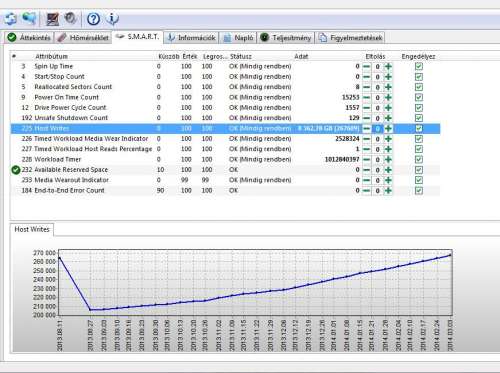Screen dimensions: 500x373
Task: Open the Hőmérséklet tab
Action: point(83,38)
